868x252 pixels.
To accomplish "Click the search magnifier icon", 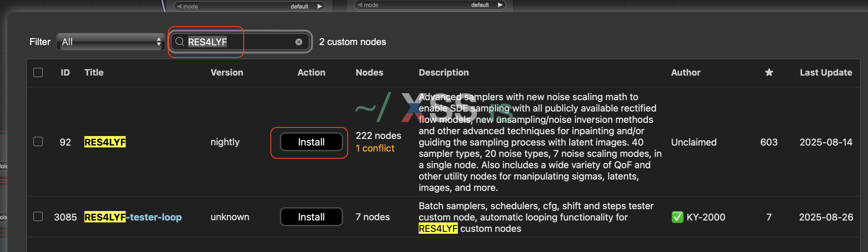I will (x=179, y=42).
